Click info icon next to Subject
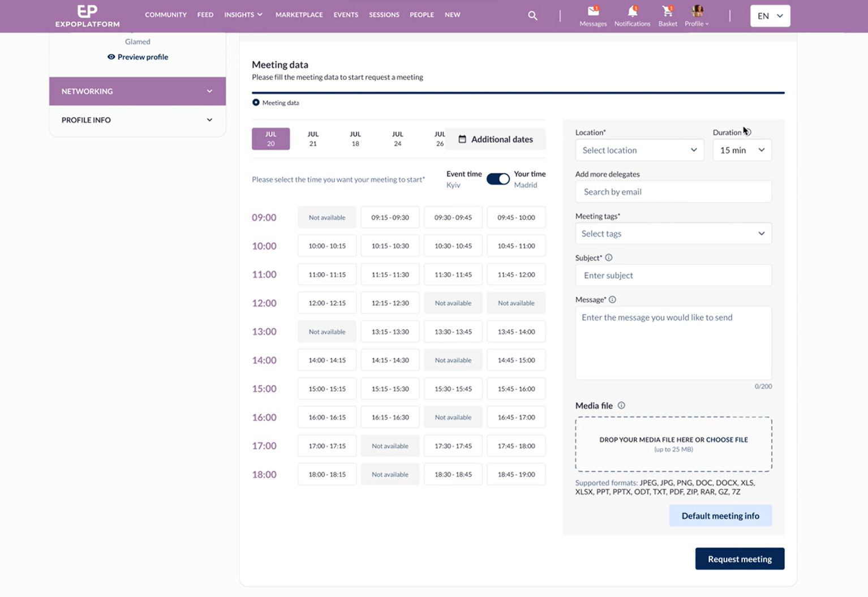Viewport: 868px width, 597px height. pyautogui.click(x=609, y=257)
